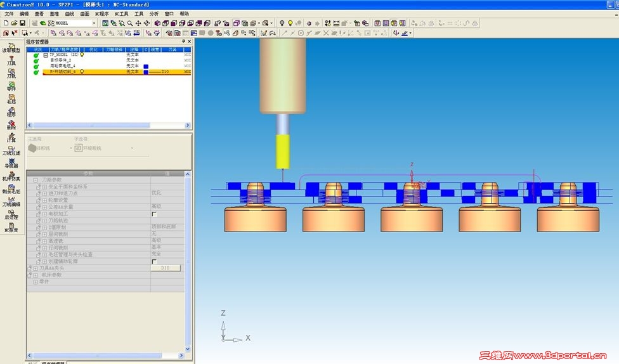Open the NC程序 menu
The height and width of the screenshot is (364, 619).
point(102,14)
